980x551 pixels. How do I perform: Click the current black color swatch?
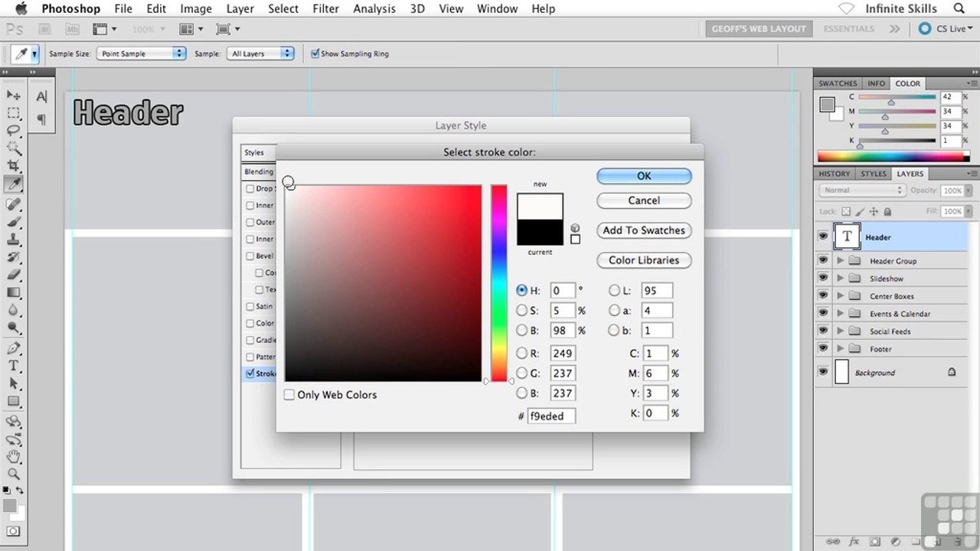tap(540, 232)
